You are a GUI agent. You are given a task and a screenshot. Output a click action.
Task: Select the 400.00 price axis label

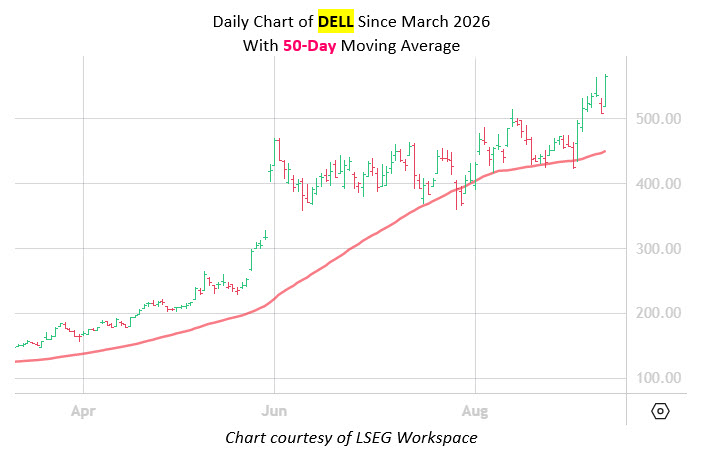658,184
